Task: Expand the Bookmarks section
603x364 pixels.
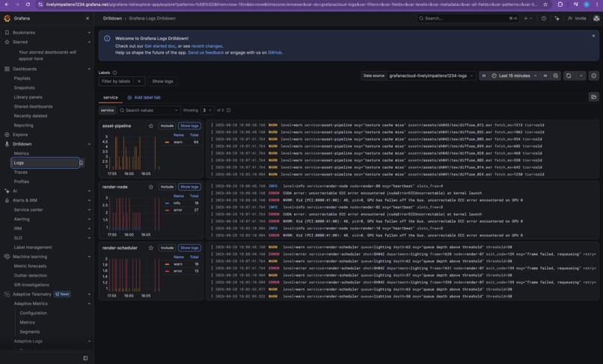Action: click(89, 33)
